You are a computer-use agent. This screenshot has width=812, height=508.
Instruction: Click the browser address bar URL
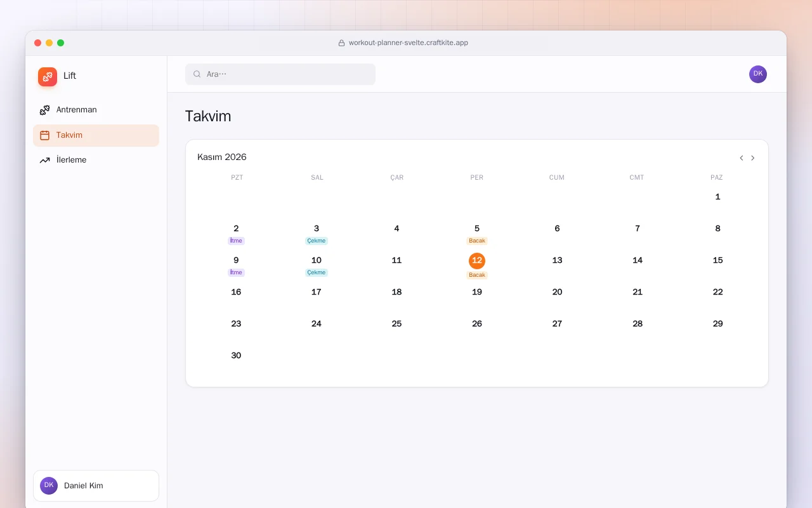409,43
